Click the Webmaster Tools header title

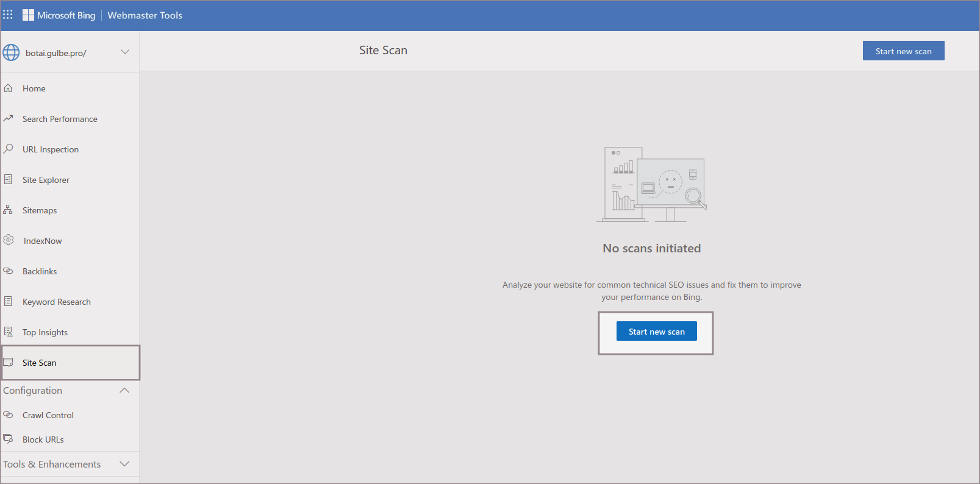click(145, 15)
